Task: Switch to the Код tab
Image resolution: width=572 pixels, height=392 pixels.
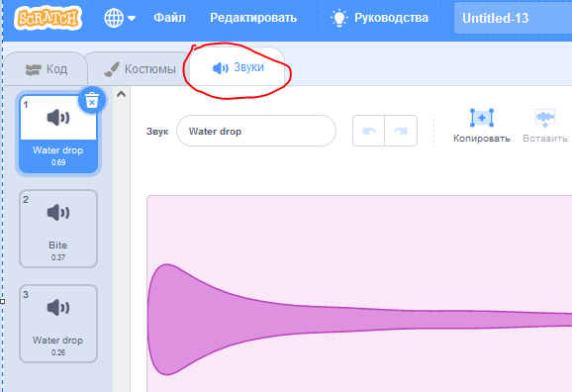Action: (x=47, y=69)
